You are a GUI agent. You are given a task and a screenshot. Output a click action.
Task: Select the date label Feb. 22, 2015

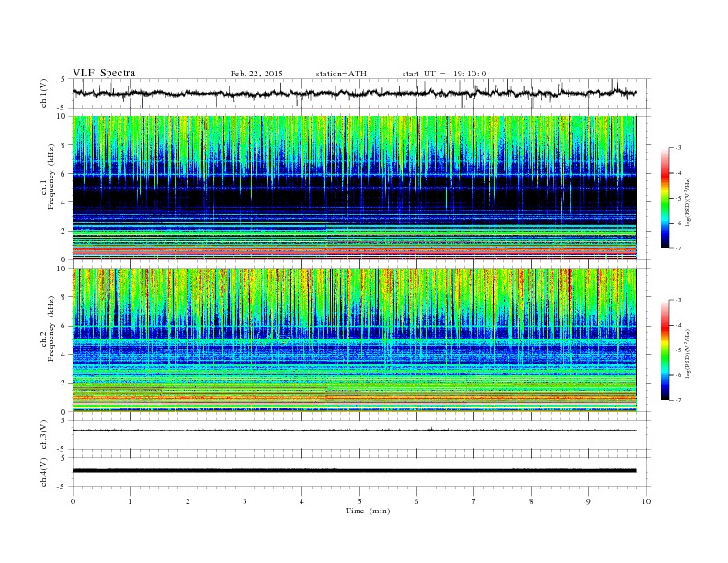pos(256,74)
